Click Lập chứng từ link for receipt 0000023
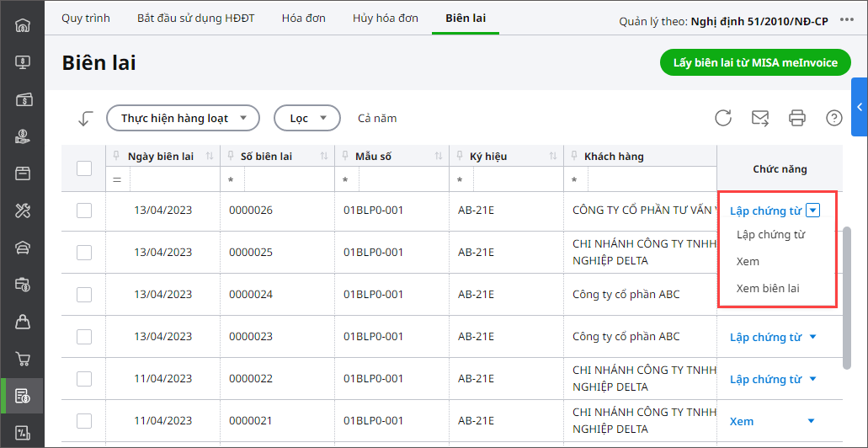The width and height of the screenshot is (868, 448). 765,338
